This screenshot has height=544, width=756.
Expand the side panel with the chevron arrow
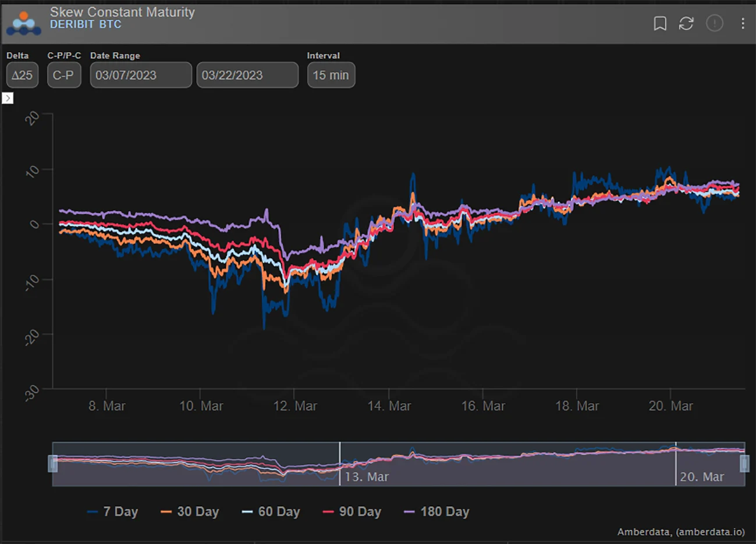point(8,98)
